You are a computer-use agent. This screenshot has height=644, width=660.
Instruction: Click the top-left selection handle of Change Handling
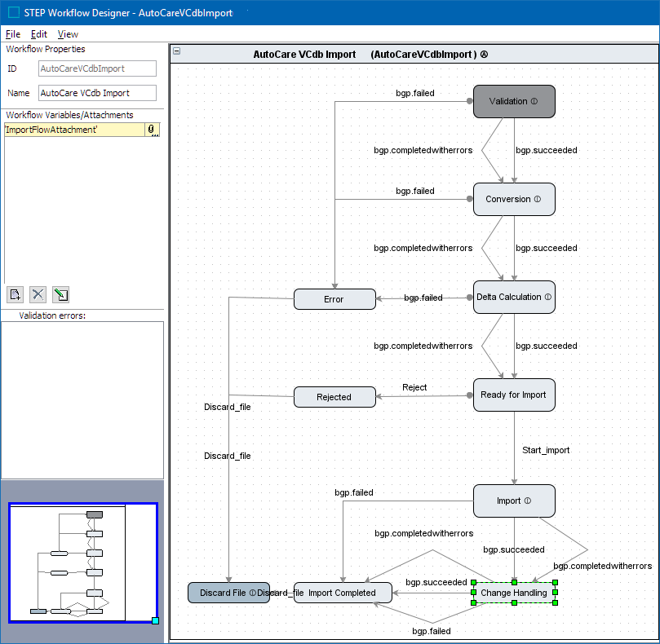[x=473, y=583]
